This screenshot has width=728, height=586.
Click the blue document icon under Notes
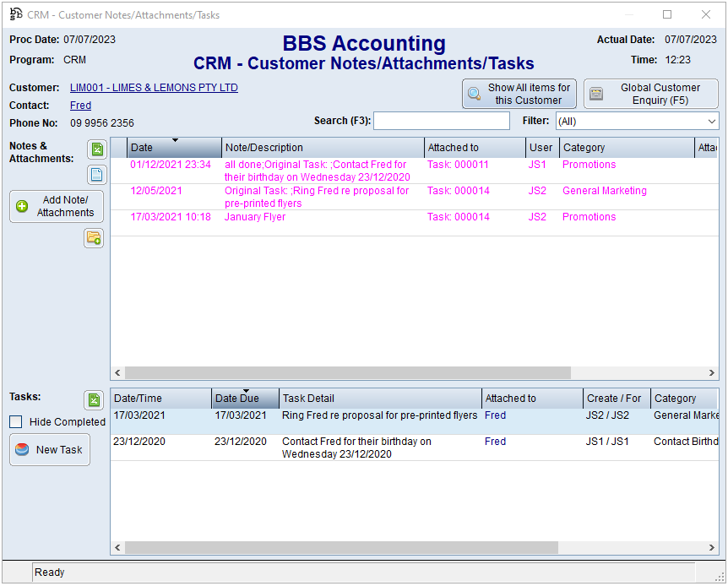[x=97, y=175]
